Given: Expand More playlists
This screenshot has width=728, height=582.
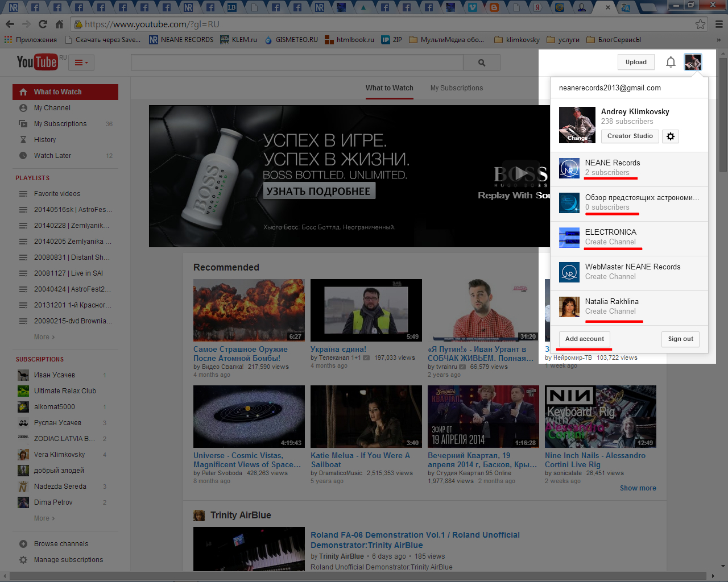Looking at the screenshot, I should [x=44, y=337].
